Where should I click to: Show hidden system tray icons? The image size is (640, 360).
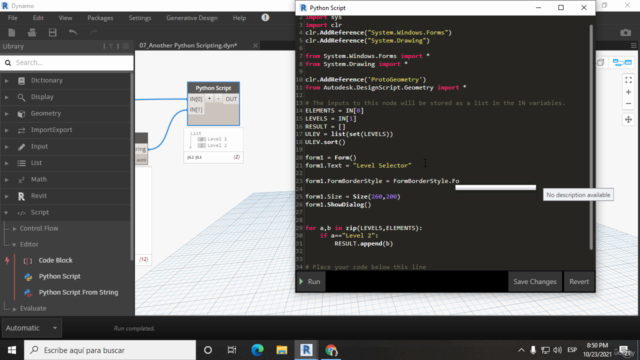pyautogui.click(x=521, y=350)
